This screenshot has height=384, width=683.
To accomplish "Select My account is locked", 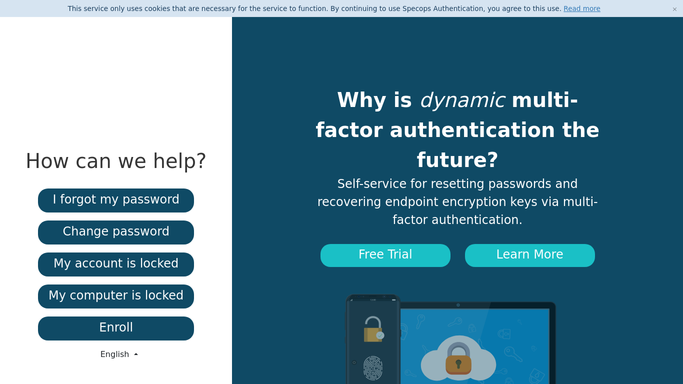I will 116,264.
